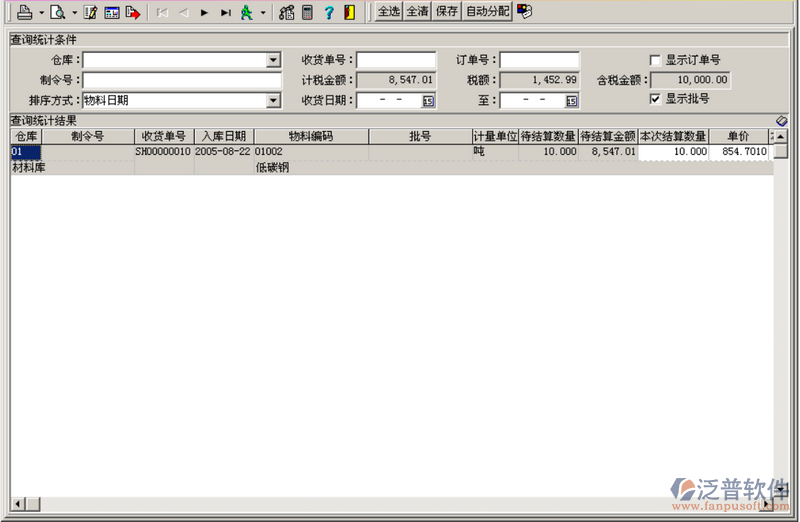Click the 保存 button
This screenshot has height=522, width=800.
coord(447,11)
